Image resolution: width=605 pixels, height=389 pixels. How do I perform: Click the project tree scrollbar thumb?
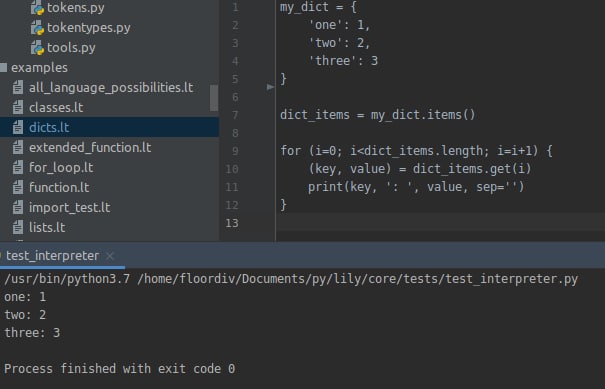tap(214, 98)
